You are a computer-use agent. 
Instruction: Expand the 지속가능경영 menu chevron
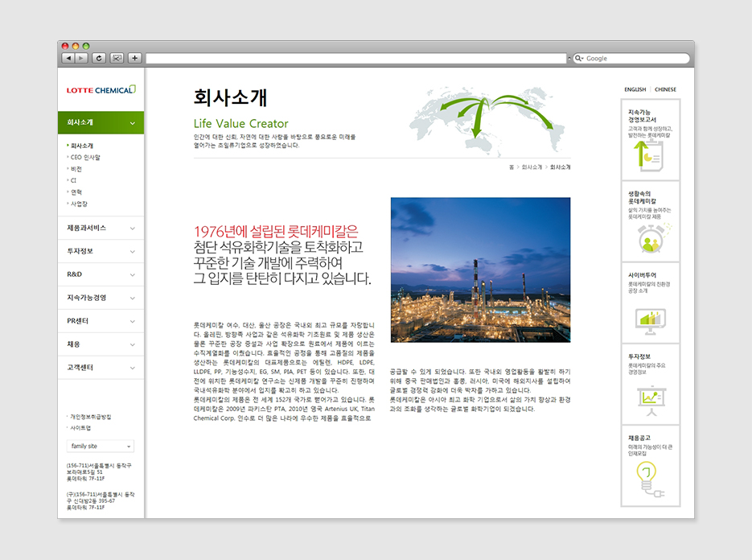pos(133,298)
